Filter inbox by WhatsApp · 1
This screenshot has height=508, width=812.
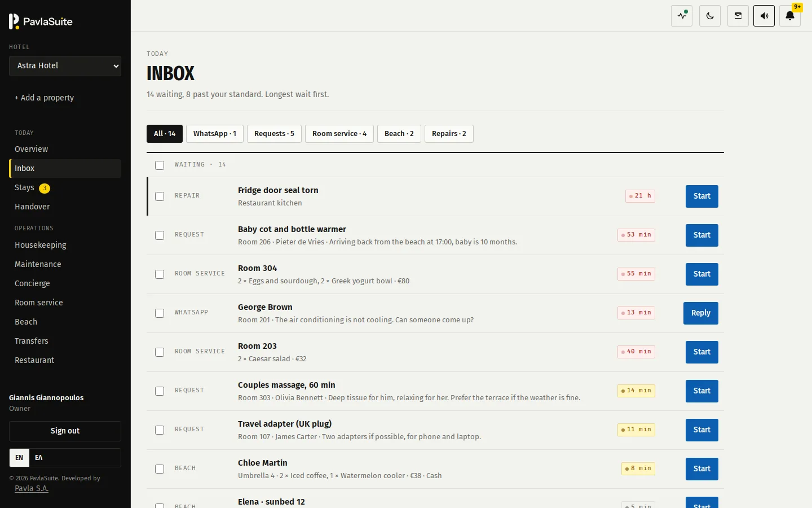pyautogui.click(x=215, y=134)
